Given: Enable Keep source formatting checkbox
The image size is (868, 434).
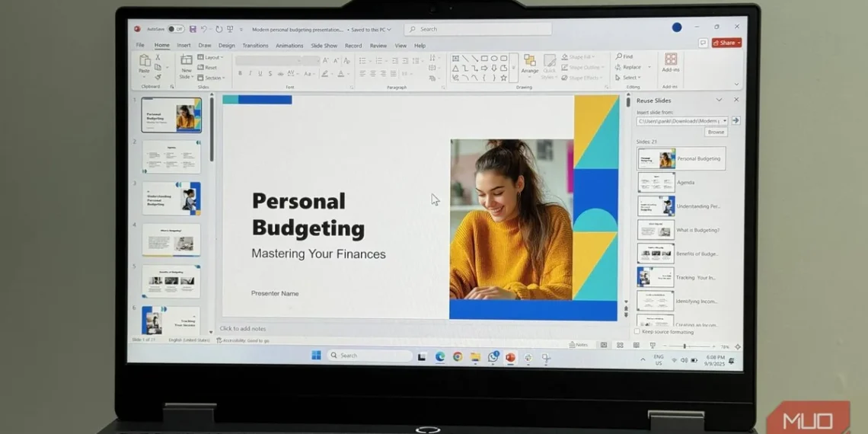Looking at the screenshot, I should (x=637, y=332).
